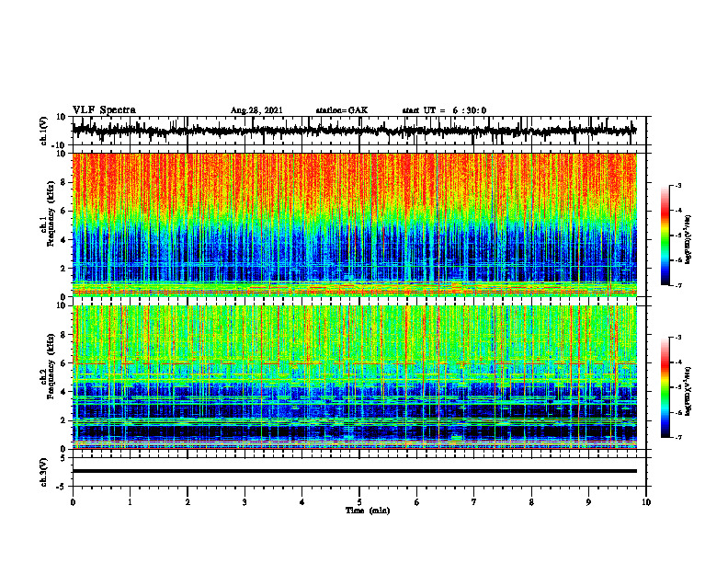This screenshot has width=728, height=563.
Task: Click the "8" kHz tick on ch.2 spectrogram
Action: tap(63, 335)
